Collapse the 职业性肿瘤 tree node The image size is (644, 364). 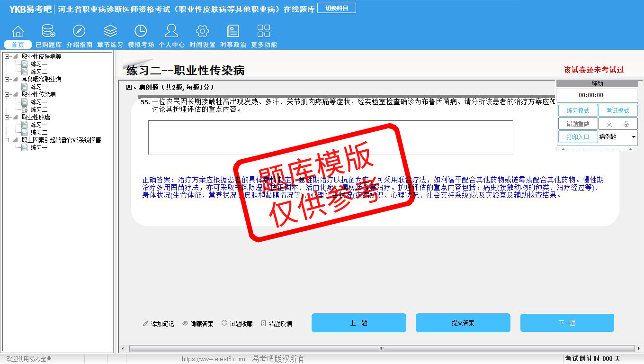pos(7,117)
